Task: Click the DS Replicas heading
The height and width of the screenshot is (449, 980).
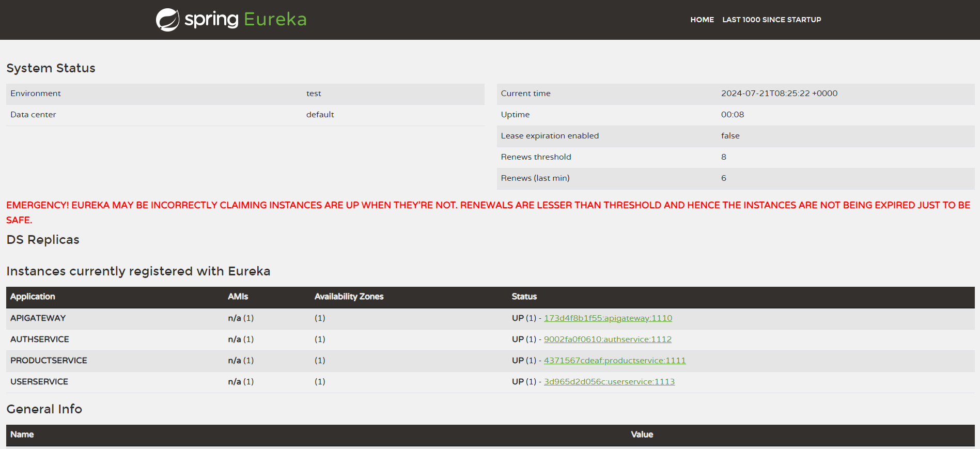Action: point(43,240)
